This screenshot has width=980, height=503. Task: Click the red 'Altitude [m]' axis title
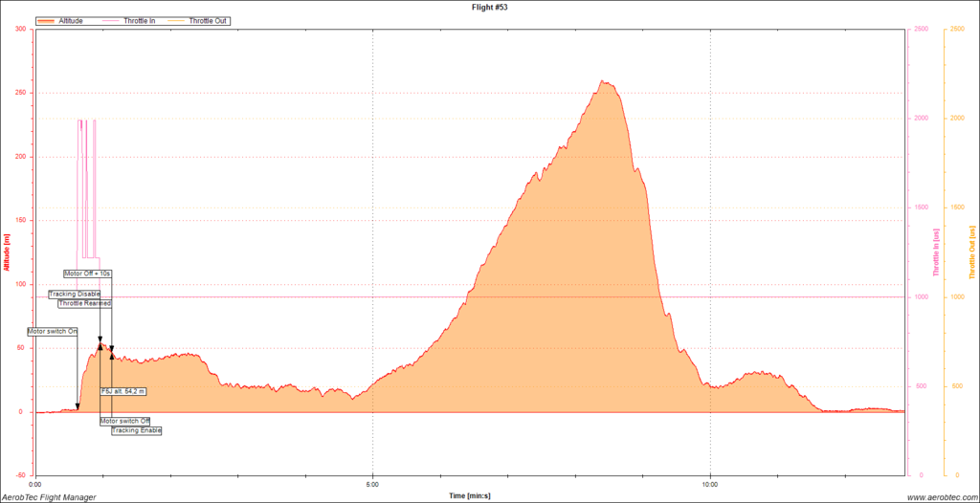7,251
